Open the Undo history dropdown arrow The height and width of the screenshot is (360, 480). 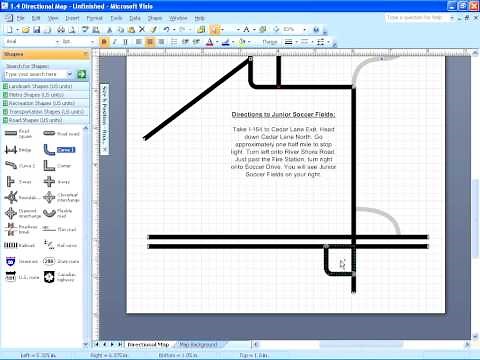(174, 30)
